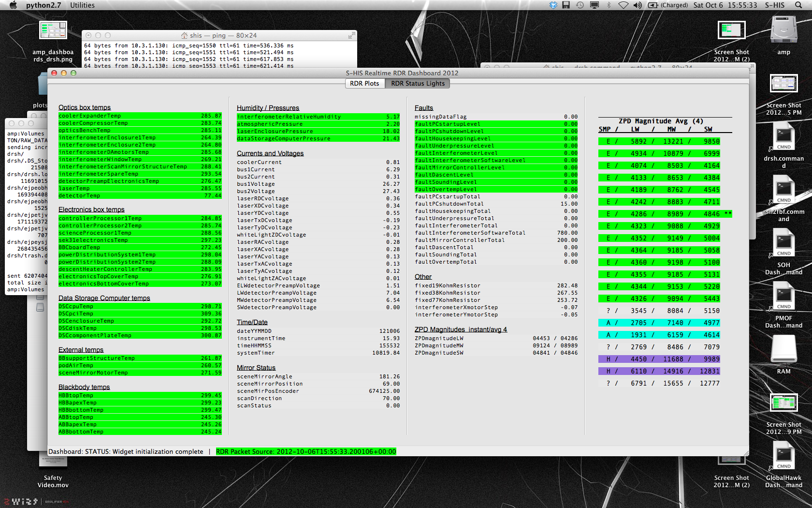Image resolution: width=812 pixels, height=508 pixels.
Task: Click the S-HIS user menu
Action: point(774,5)
